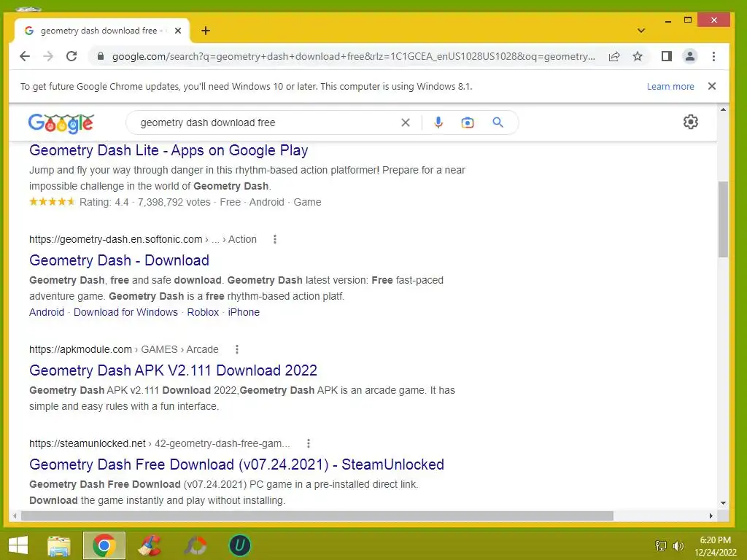Submit search with magnifier icon

498,122
